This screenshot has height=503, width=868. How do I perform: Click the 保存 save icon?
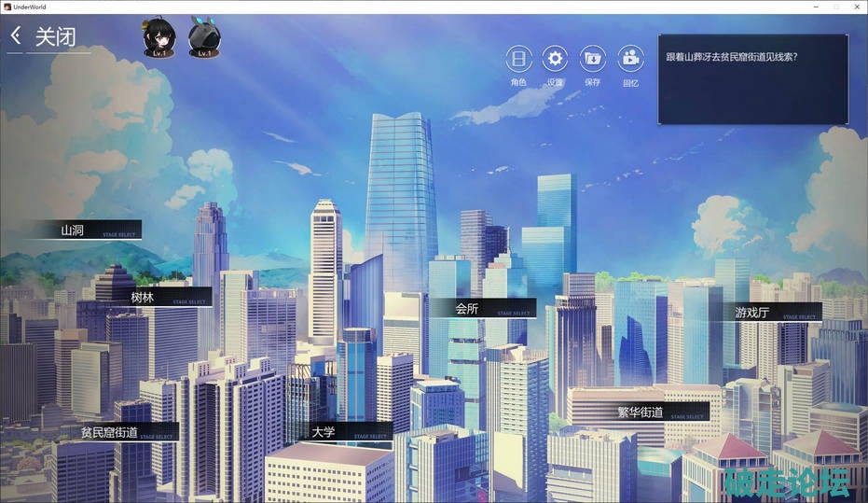[x=593, y=60]
